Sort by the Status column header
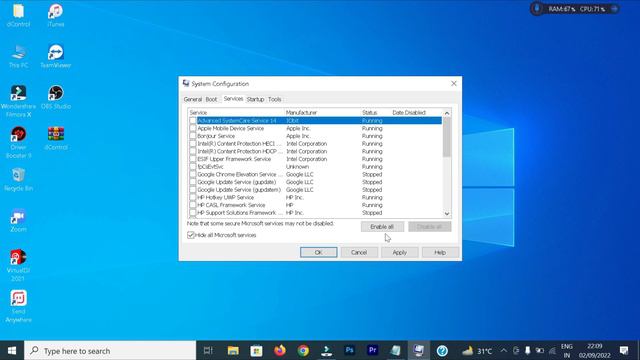 click(x=375, y=113)
